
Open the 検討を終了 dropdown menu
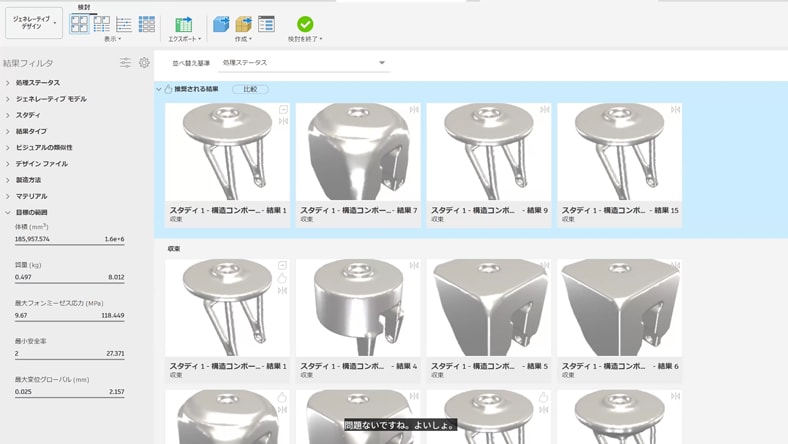click(305, 39)
